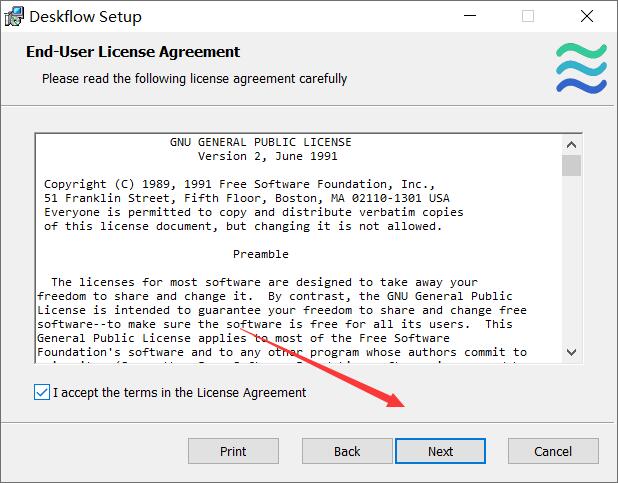618x483 pixels.
Task: Minimize the Deskflow Setup window
Action: click(470, 16)
